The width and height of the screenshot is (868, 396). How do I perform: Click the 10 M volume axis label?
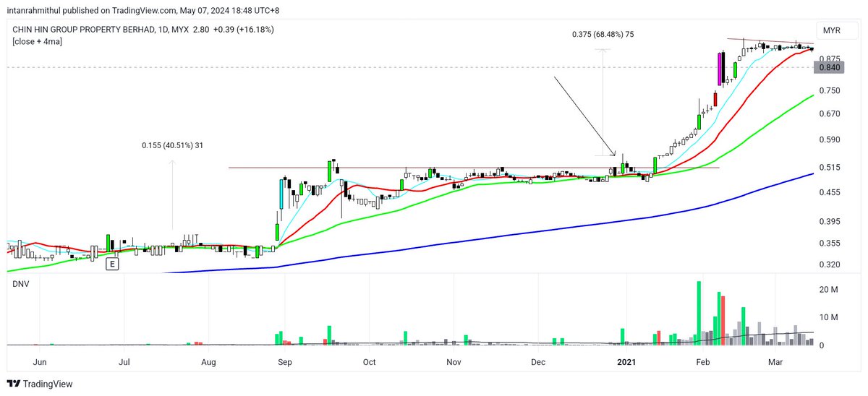pyautogui.click(x=827, y=317)
